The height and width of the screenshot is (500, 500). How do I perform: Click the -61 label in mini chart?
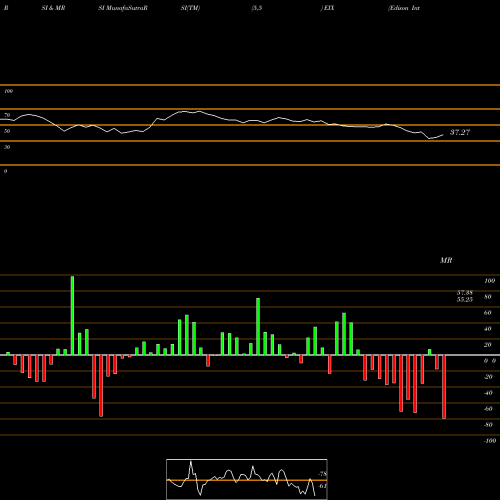(x=322, y=486)
